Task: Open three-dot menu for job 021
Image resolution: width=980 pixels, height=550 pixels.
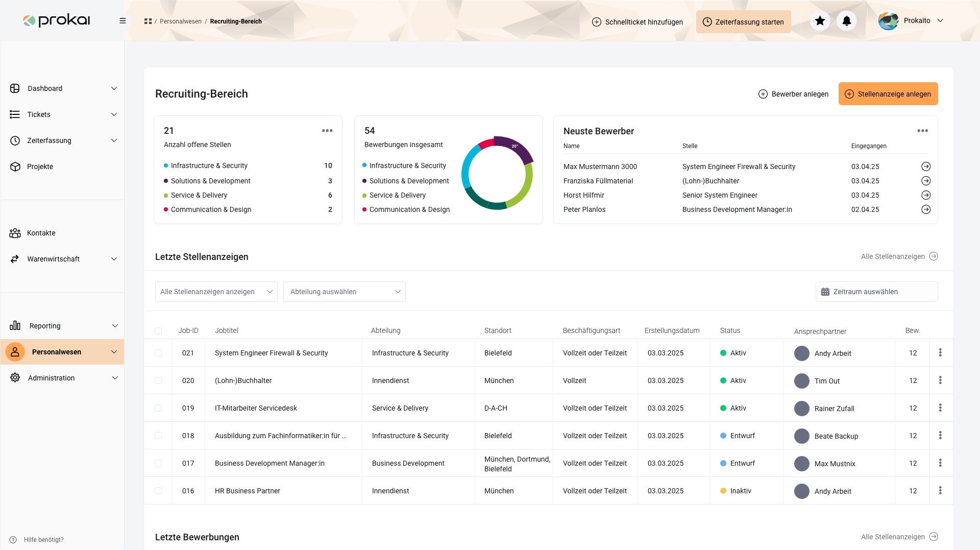Action: [940, 353]
